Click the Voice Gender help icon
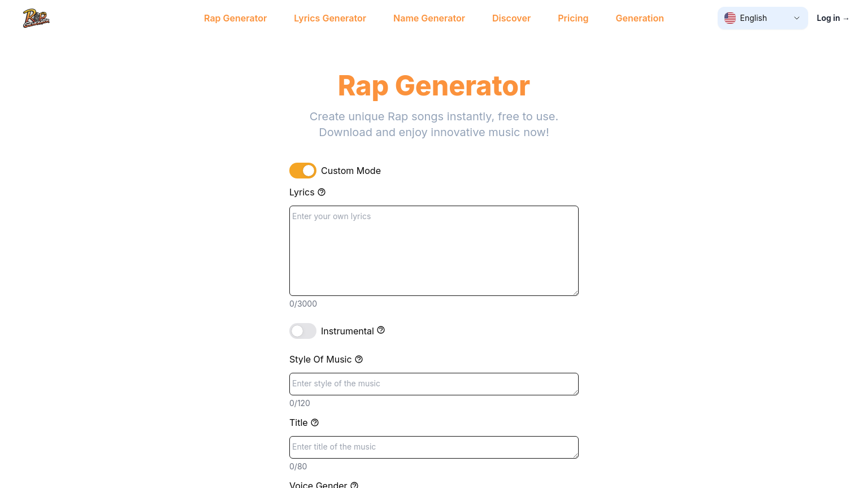The image size is (868, 488). tap(354, 485)
